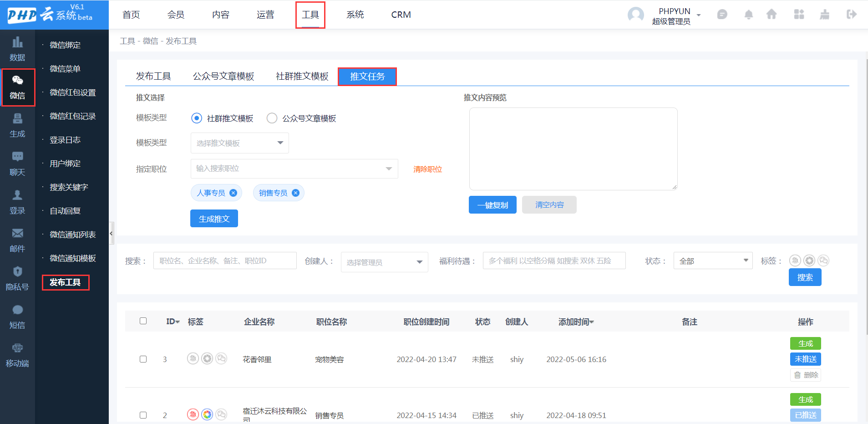Click the 急 tag icon for 花香邻里
868x424 pixels.
(x=193, y=359)
